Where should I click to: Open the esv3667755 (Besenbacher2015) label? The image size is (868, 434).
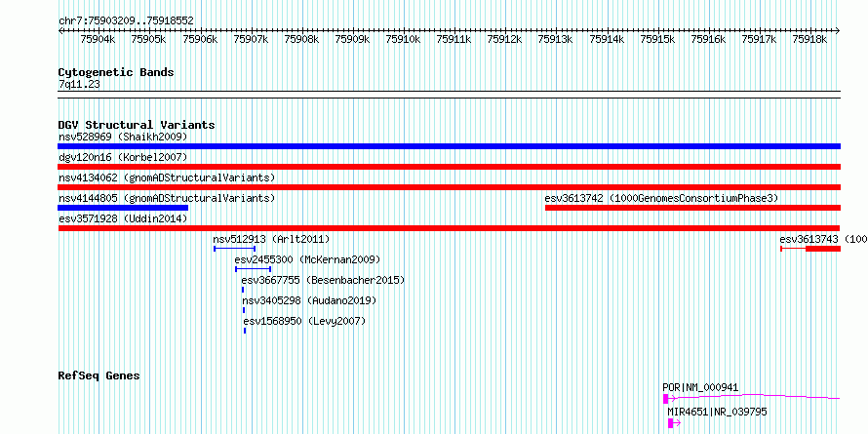tap(323, 280)
